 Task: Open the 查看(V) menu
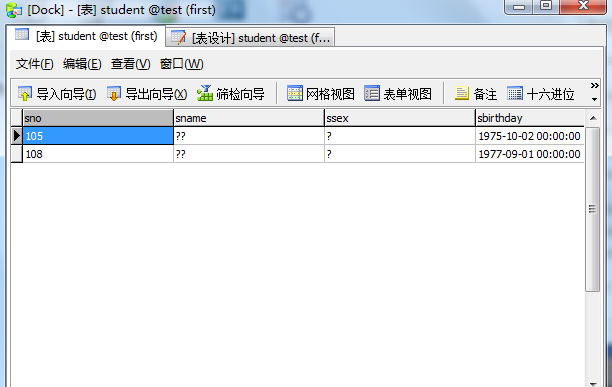tap(130, 64)
